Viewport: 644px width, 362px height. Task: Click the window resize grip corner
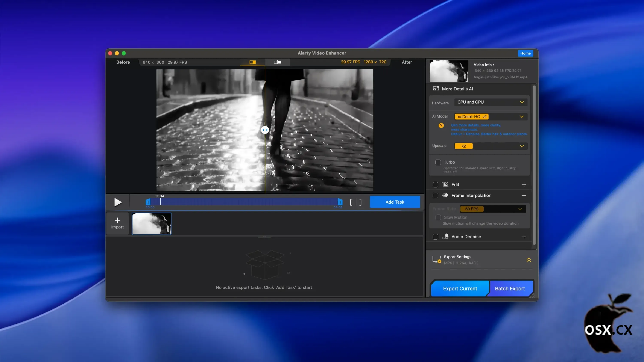coord(533,295)
